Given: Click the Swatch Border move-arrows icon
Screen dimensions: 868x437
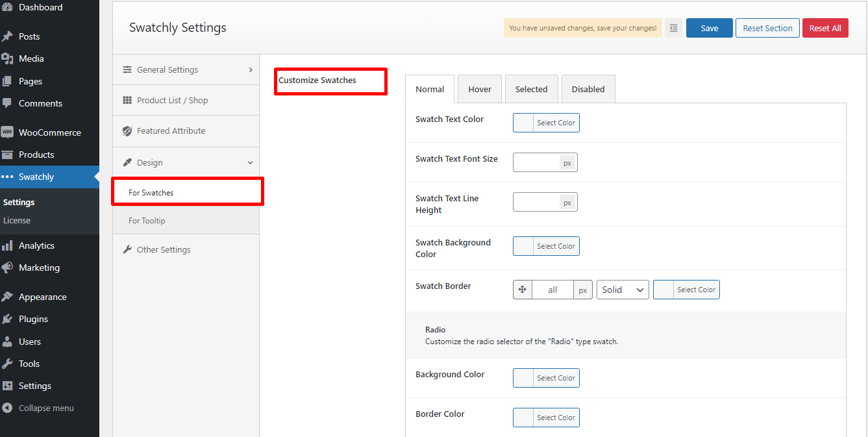Looking at the screenshot, I should click(523, 290).
